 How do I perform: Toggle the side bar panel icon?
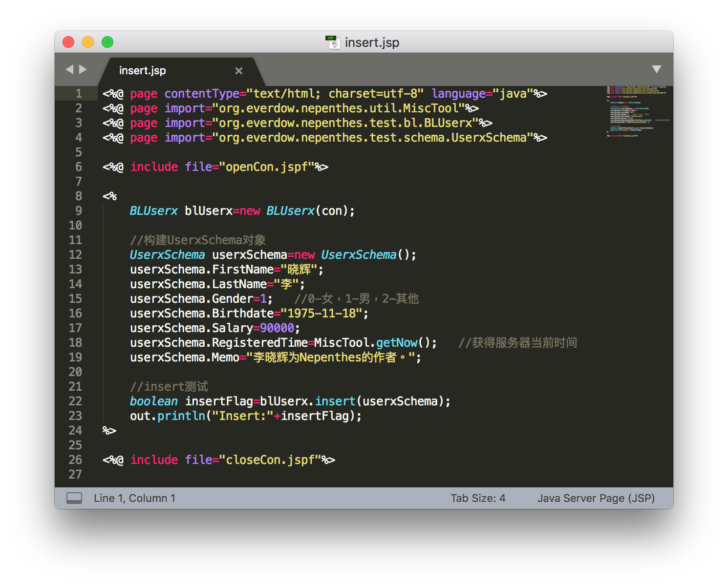(74, 498)
